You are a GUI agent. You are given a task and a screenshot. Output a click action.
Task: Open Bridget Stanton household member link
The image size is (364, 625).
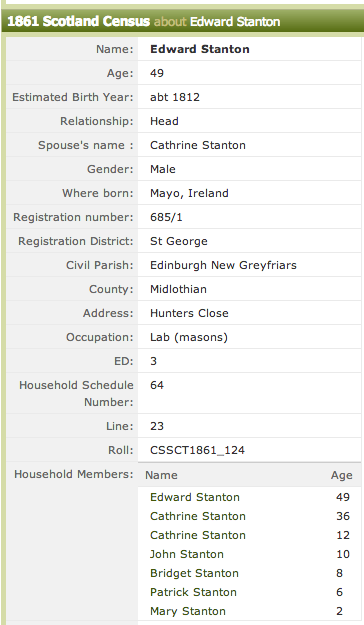194,573
